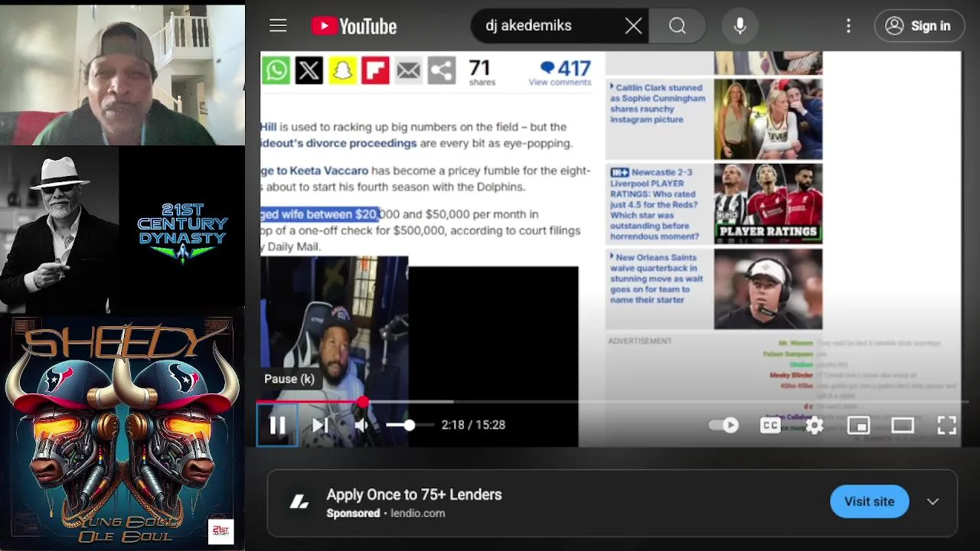Share article via Flipboard icon
This screenshot has height=551, width=980.
click(375, 70)
